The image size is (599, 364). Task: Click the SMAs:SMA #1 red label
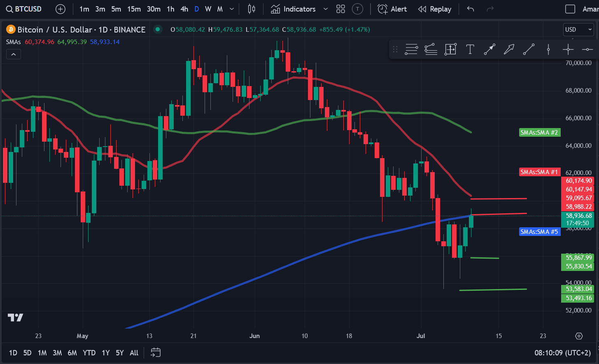click(x=539, y=172)
